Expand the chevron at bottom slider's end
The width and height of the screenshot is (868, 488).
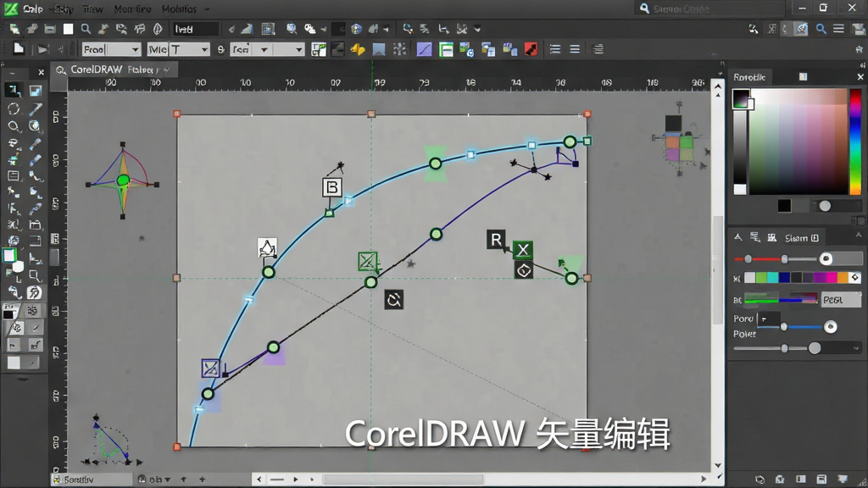click(856, 348)
